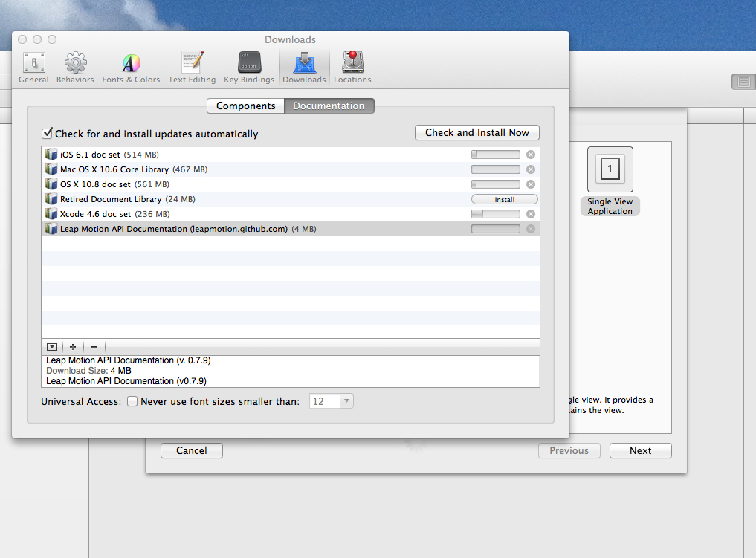This screenshot has height=558, width=756.
Task: Click the Previous button in template sheet
Action: click(569, 450)
